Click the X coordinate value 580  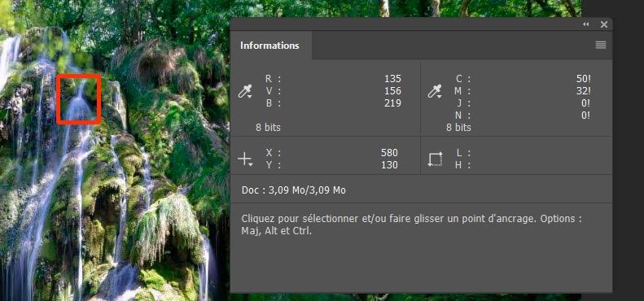[389, 153]
